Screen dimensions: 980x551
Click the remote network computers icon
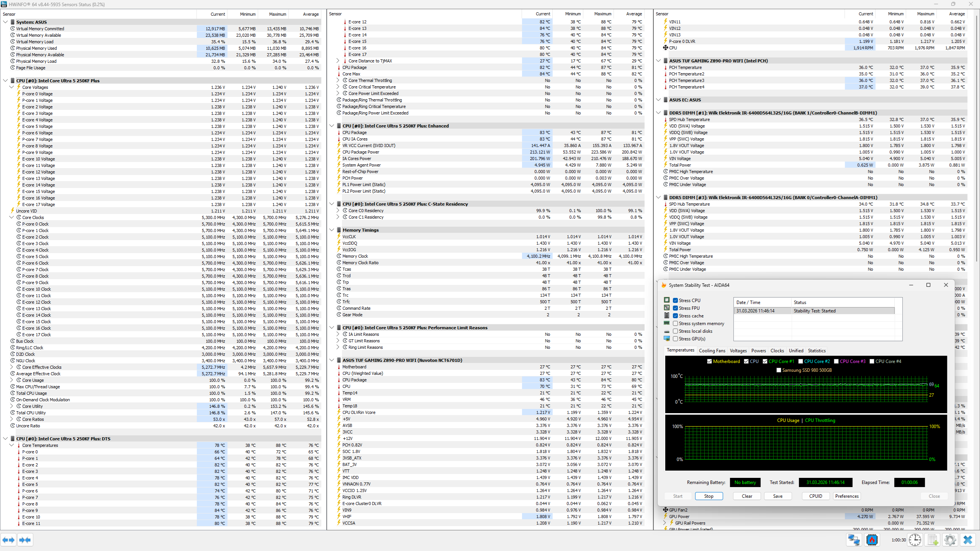(x=854, y=540)
